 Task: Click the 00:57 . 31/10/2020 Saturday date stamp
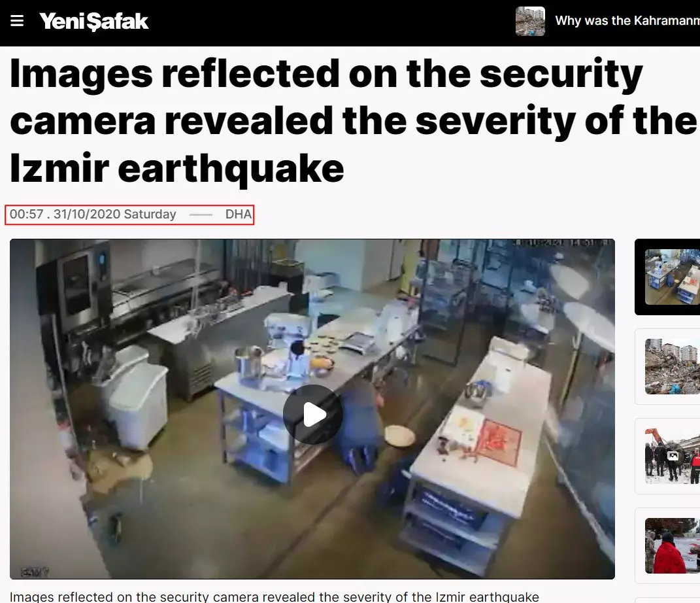coord(93,215)
